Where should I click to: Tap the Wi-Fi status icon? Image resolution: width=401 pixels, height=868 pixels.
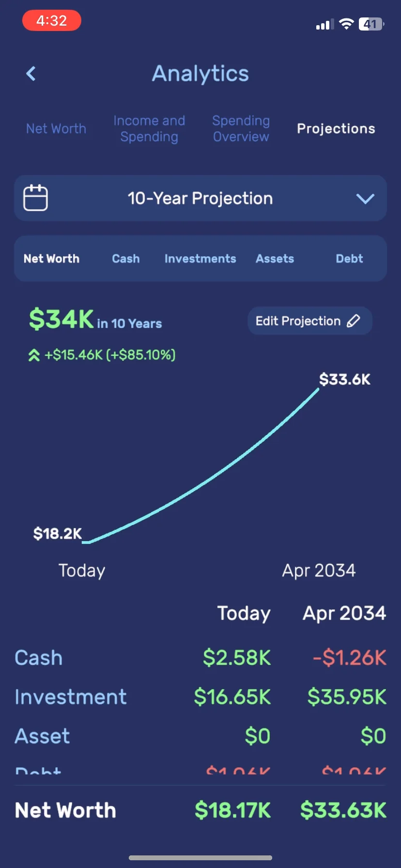click(346, 24)
